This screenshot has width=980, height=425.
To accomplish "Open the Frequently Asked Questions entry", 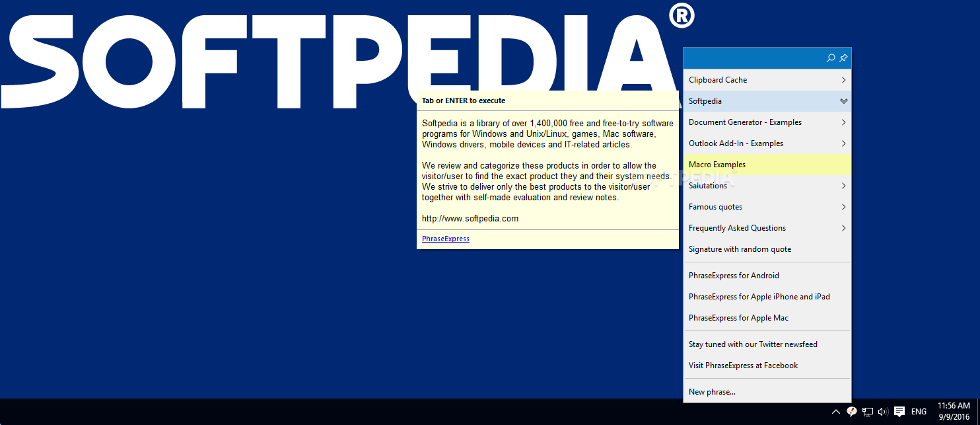I will coord(767,228).
